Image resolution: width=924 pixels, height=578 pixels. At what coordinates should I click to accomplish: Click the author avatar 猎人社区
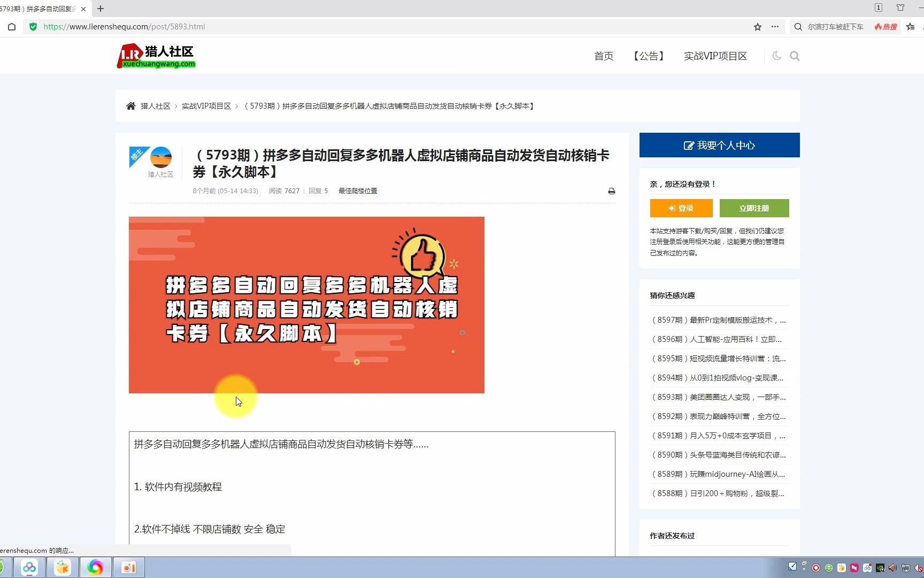(x=161, y=157)
